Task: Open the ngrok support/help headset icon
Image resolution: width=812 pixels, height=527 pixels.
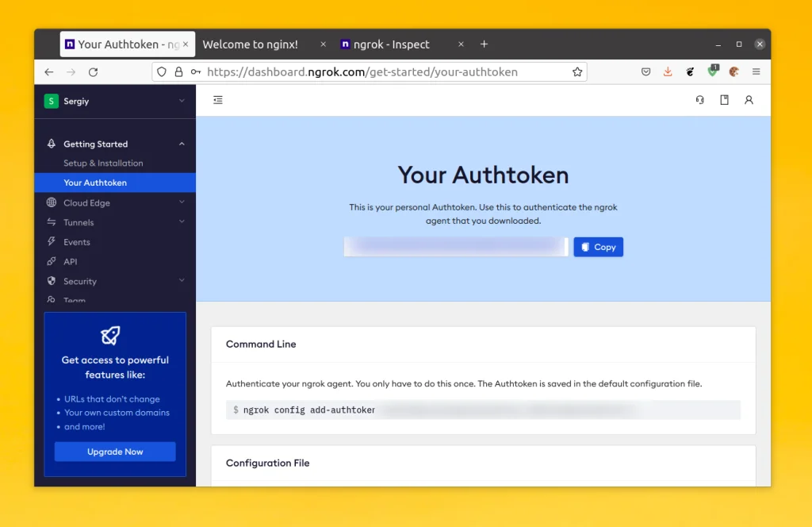Action: [x=699, y=100]
